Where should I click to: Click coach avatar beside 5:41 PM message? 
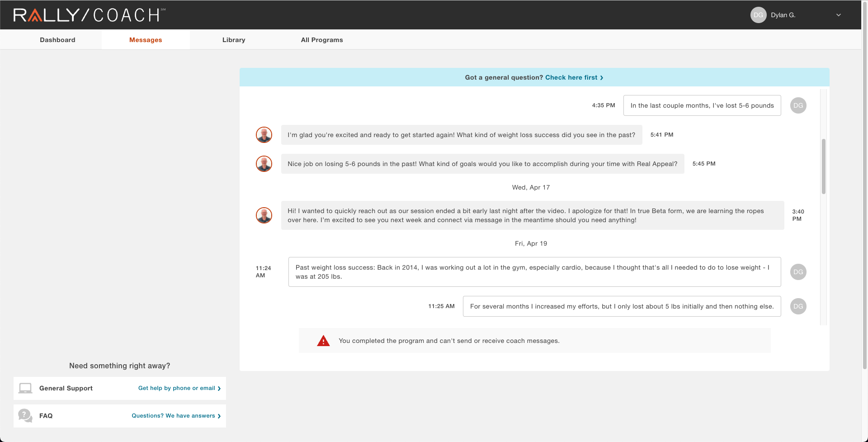click(x=264, y=135)
